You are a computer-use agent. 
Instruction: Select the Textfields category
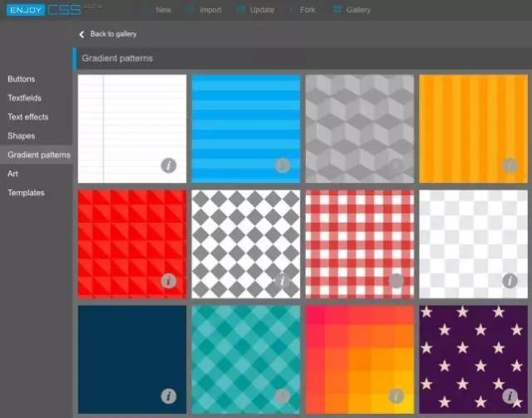pyautogui.click(x=25, y=98)
